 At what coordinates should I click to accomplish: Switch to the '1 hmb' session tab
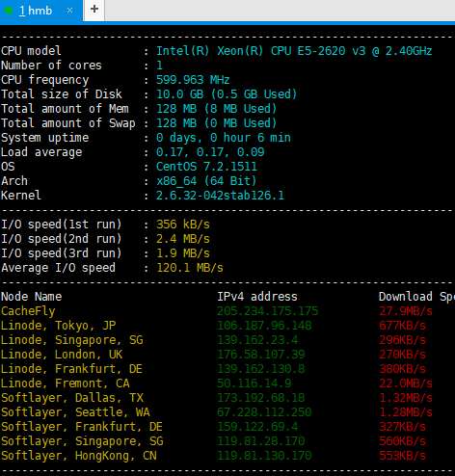click(x=41, y=11)
